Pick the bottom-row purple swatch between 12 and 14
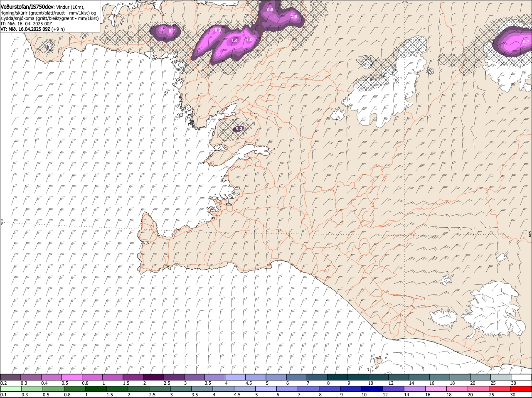Viewport: 532px width, 398px height. (x=393, y=389)
